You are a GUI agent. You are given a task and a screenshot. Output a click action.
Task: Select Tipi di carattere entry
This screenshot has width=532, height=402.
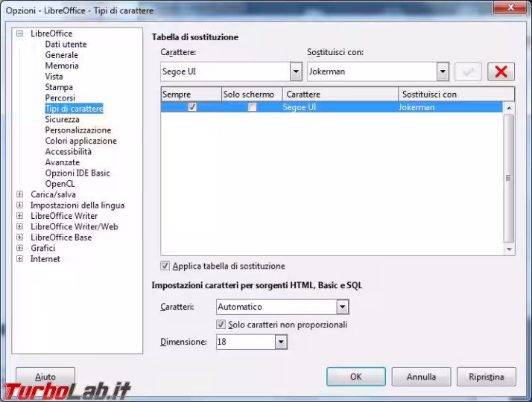74,109
